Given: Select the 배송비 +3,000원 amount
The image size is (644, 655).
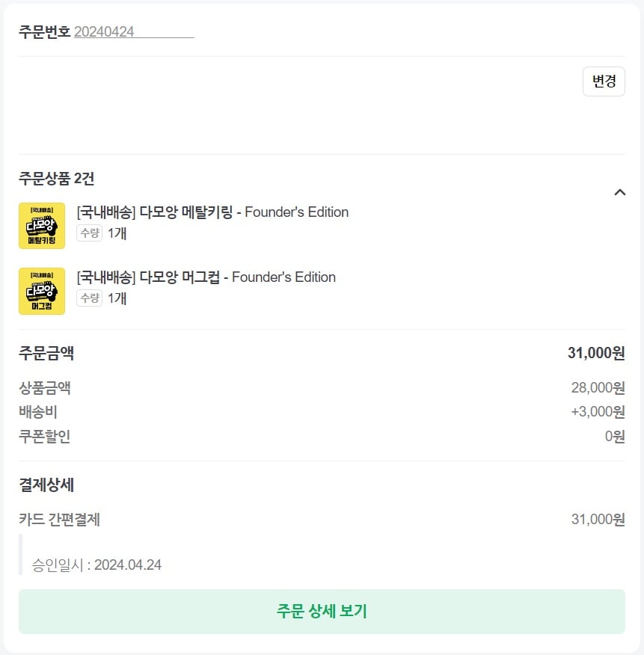Looking at the screenshot, I should point(598,412).
